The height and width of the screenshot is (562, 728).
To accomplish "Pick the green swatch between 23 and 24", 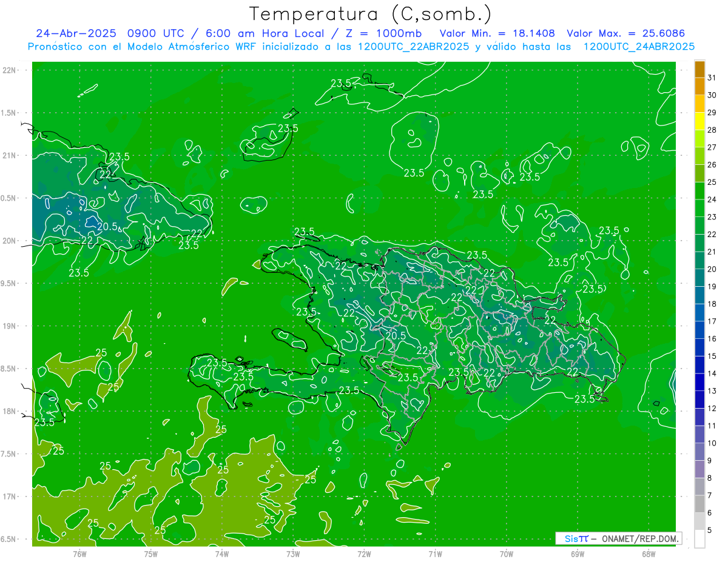I will tap(699, 209).
